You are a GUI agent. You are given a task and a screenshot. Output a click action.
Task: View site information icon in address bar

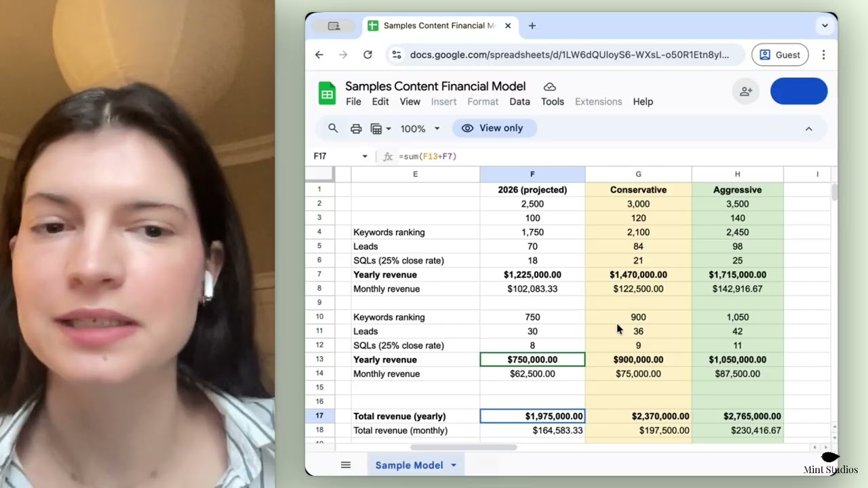coord(397,55)
